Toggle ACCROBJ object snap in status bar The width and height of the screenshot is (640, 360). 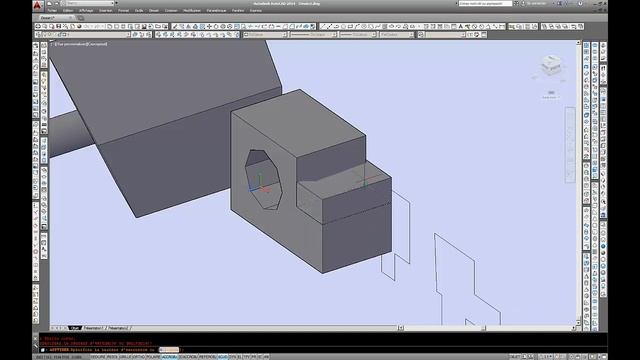click(x=169, y=357)
